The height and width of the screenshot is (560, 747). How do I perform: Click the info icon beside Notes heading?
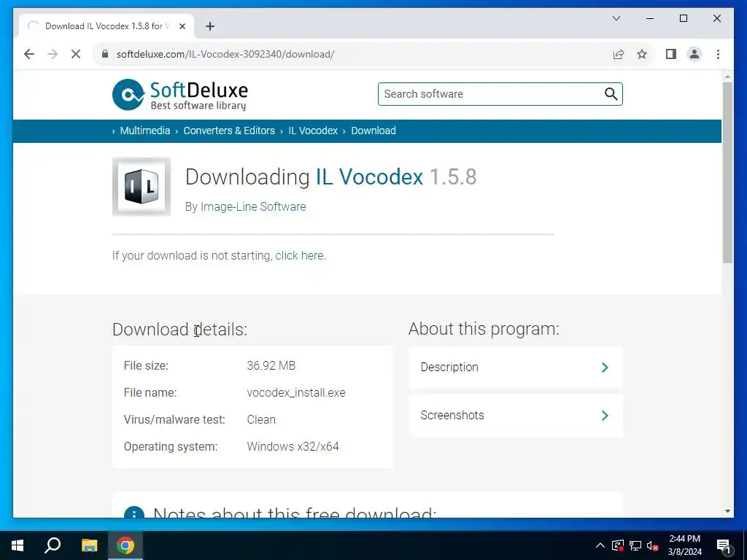coord(134,512)
